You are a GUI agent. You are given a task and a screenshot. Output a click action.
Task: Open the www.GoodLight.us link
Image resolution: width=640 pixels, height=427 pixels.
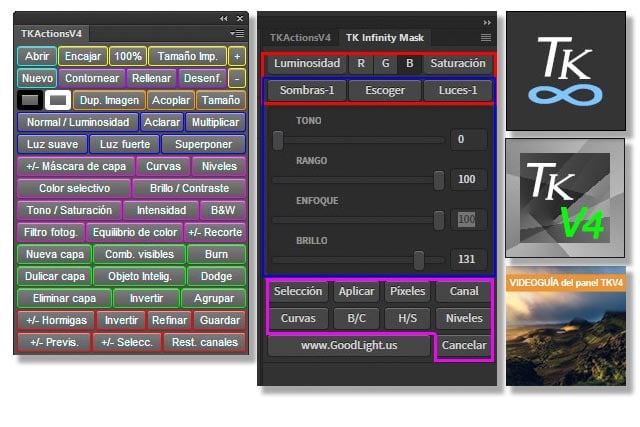tap(349, 345)
